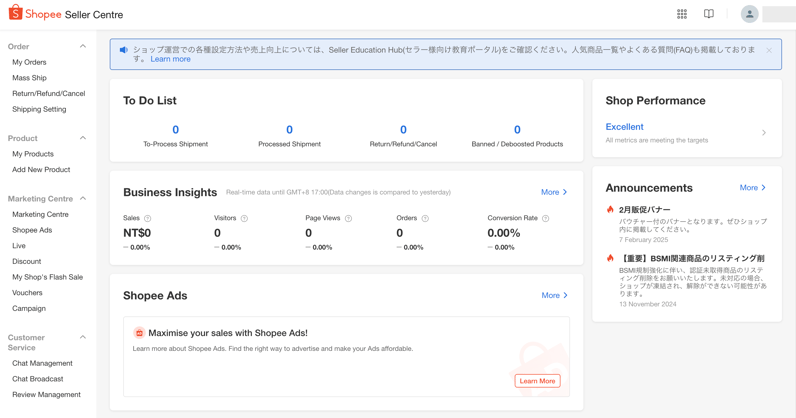Open My Orders in the sidebar

click(x=29, y=62)
